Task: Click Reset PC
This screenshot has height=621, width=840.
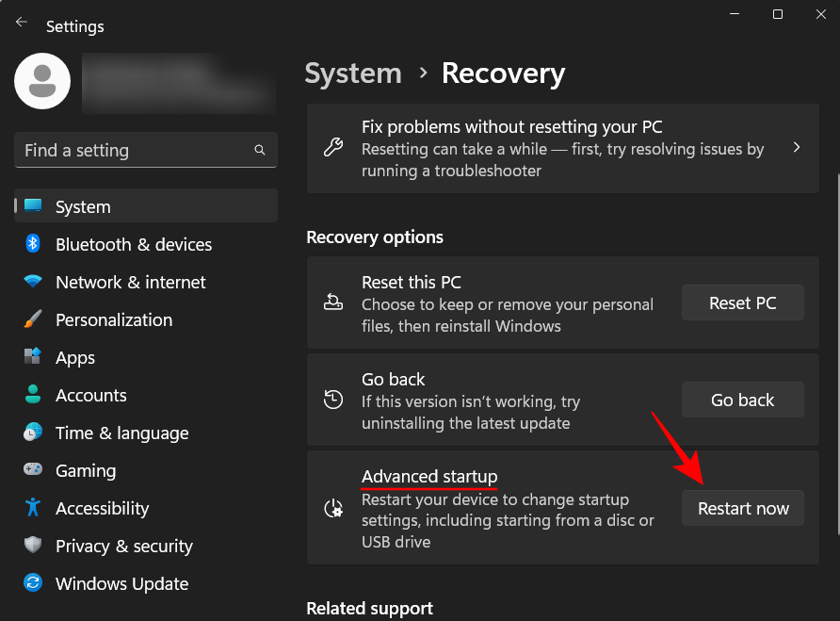Action: click(742, 302)
